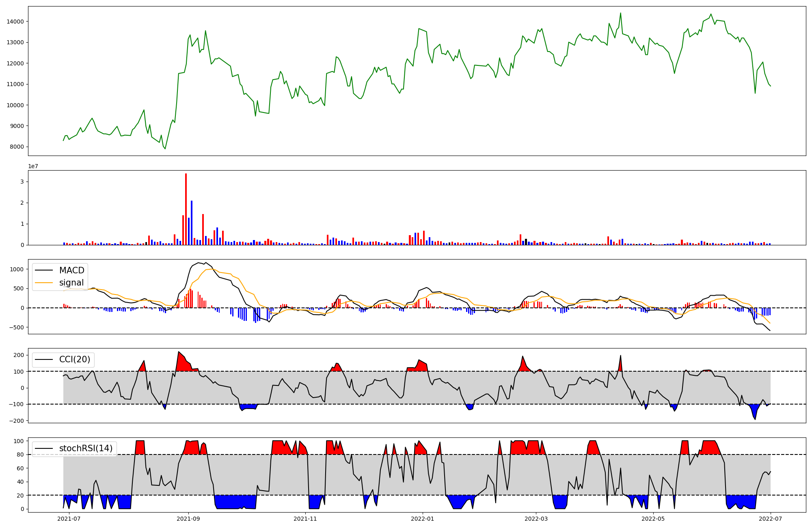Click the 2021-09 x-axis date label
This screenshot has height=528, width=812.
pos(188,519)
